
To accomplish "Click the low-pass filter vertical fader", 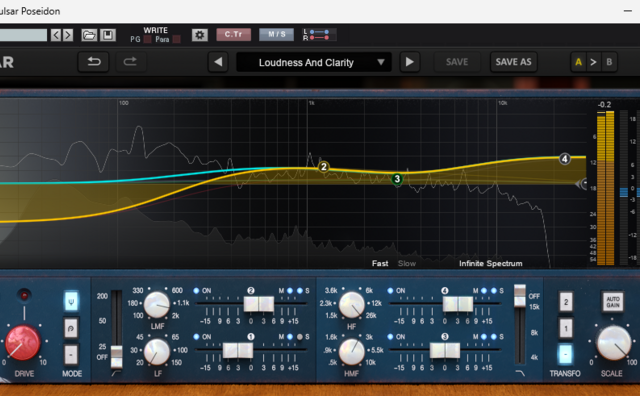I will click(520, 296).
